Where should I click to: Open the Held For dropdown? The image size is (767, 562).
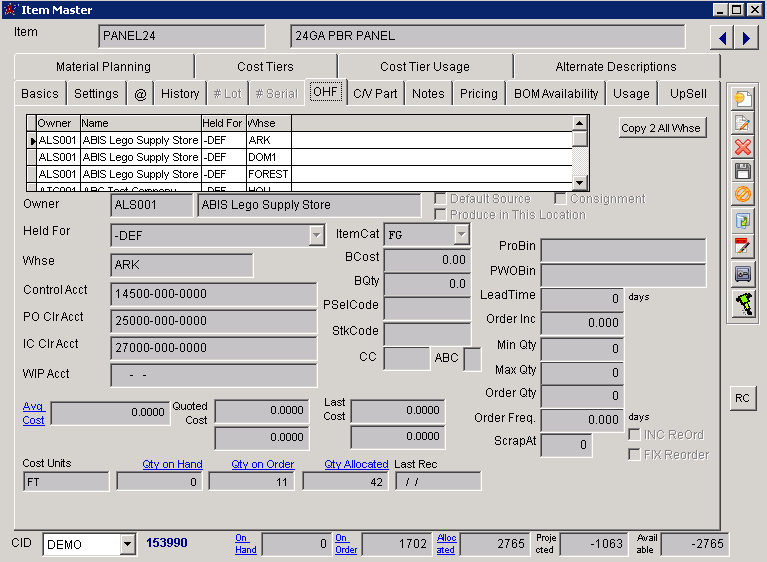316,235
